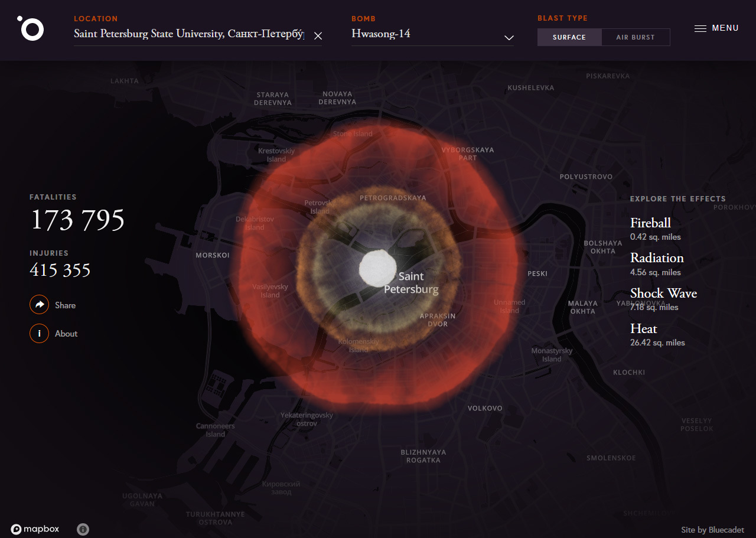The height and width of the screenshot is (538, 756).
Task: Click the fatalities count 173 795
Action: coord(77,220)
